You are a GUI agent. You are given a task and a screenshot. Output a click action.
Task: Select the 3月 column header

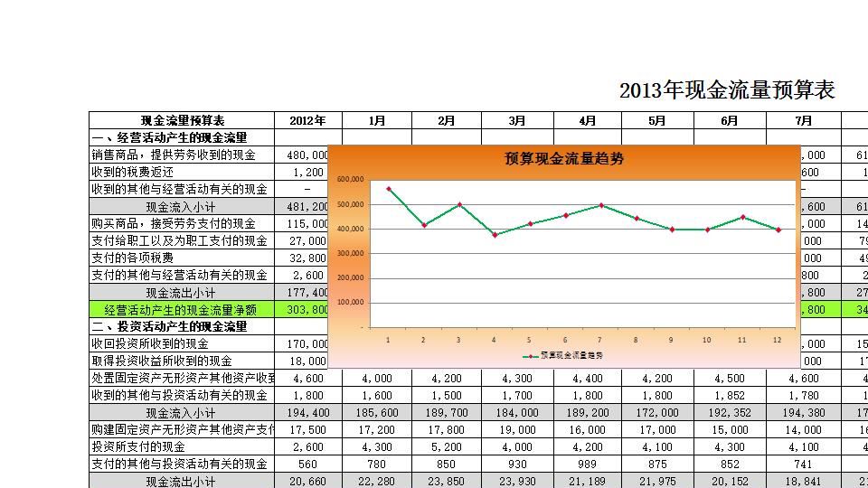coord(517,120)
